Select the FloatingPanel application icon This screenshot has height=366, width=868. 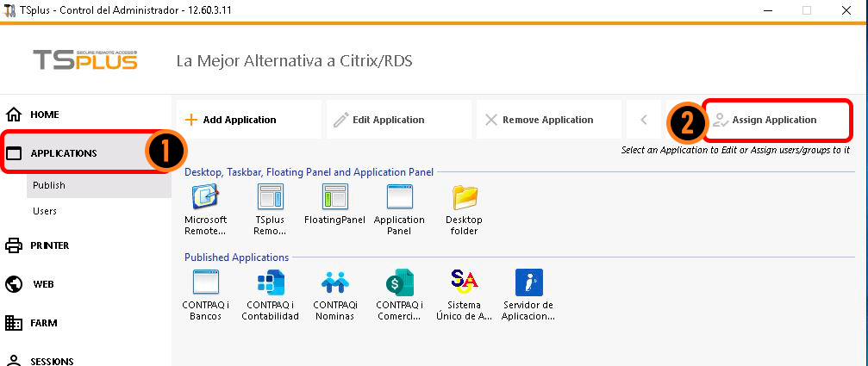334,198
